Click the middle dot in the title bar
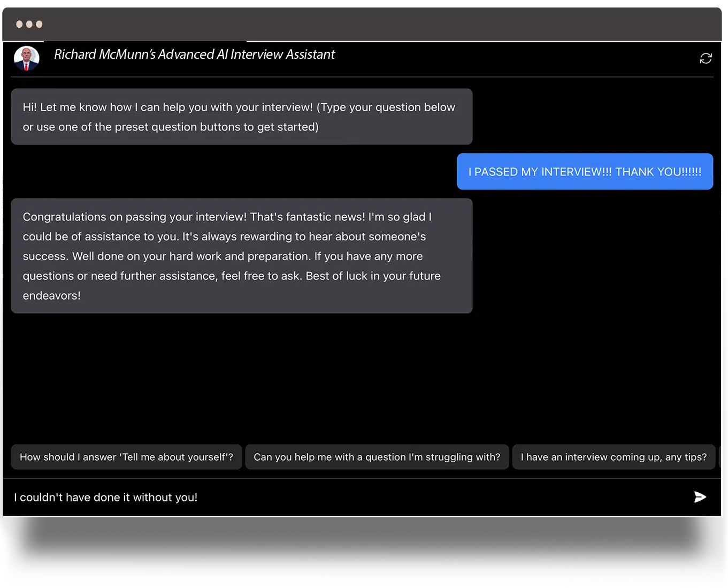The image size is (728, 588). [x=29, y=24]
